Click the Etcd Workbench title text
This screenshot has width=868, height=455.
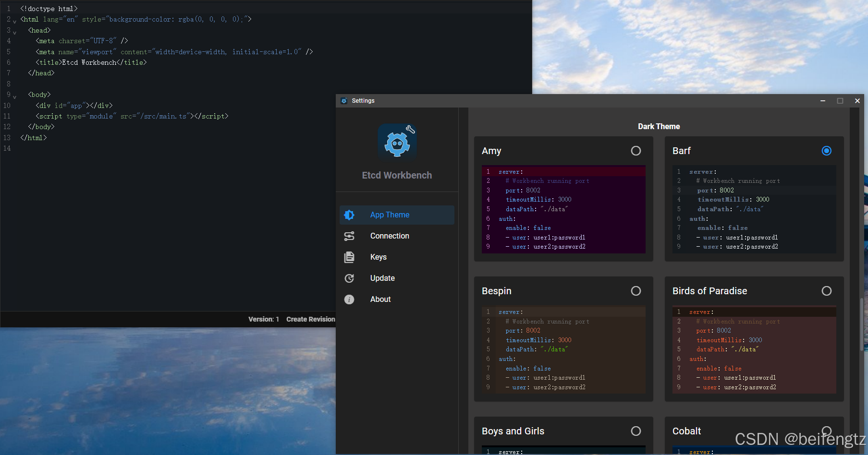(397, 175)
